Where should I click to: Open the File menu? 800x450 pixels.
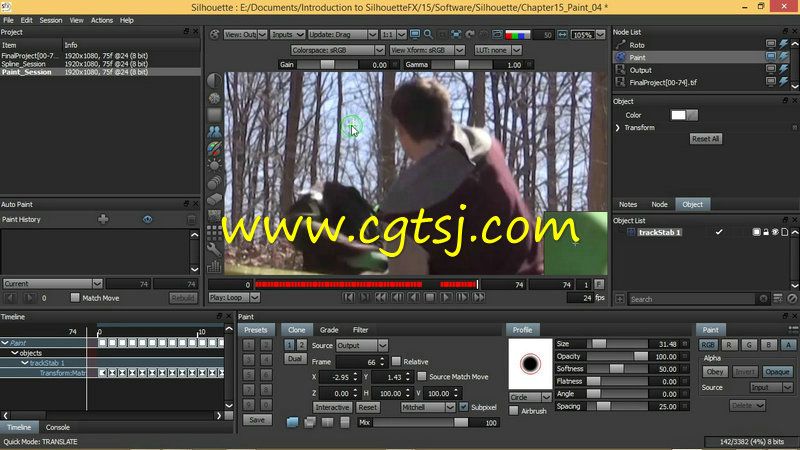tap(9, 20)
